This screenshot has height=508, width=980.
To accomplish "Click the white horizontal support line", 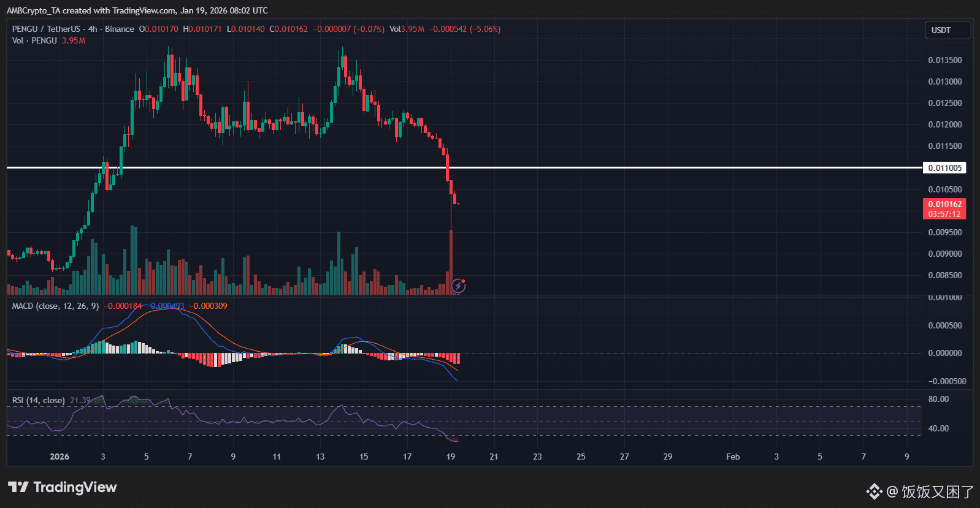I will tap(464, 167).
